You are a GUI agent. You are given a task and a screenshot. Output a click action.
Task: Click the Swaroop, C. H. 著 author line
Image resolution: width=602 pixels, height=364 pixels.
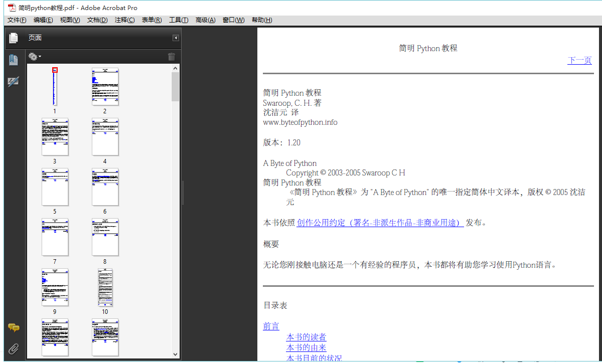292,103
